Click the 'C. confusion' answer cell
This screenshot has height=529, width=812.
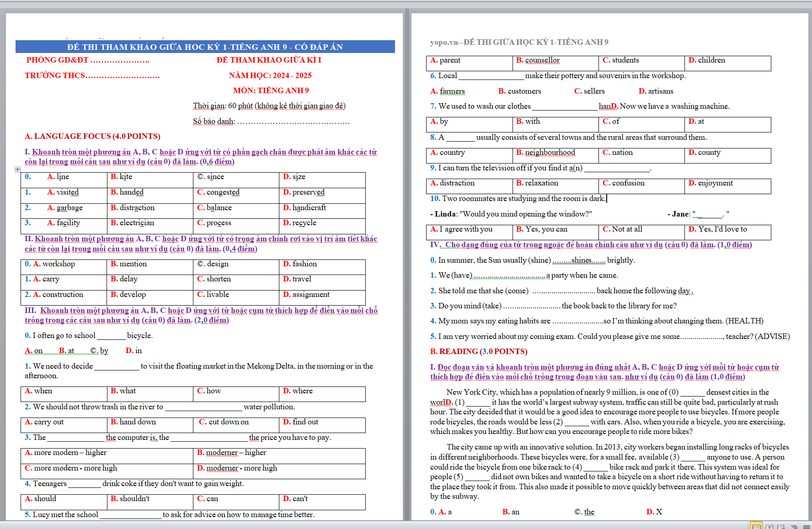642,186
